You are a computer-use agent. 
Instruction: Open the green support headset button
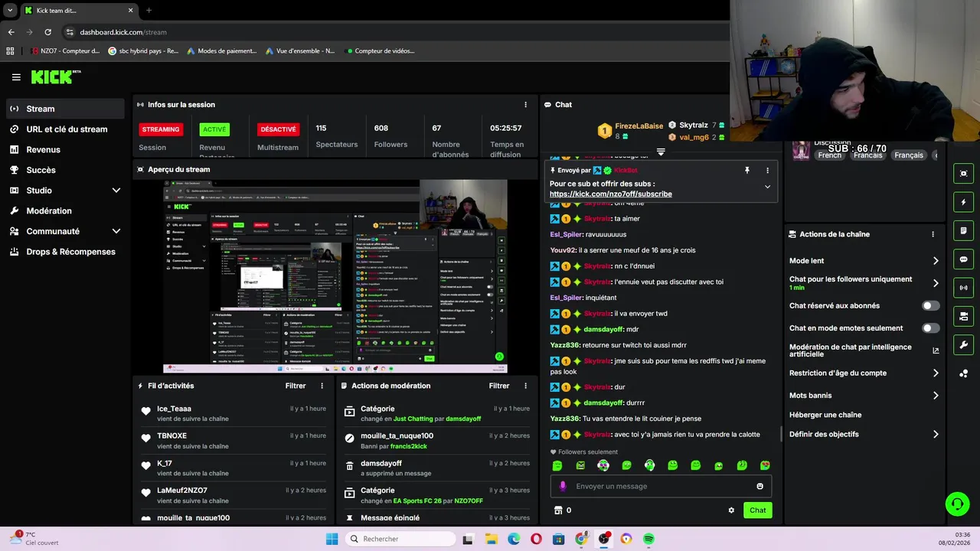[x=957, y=504]
